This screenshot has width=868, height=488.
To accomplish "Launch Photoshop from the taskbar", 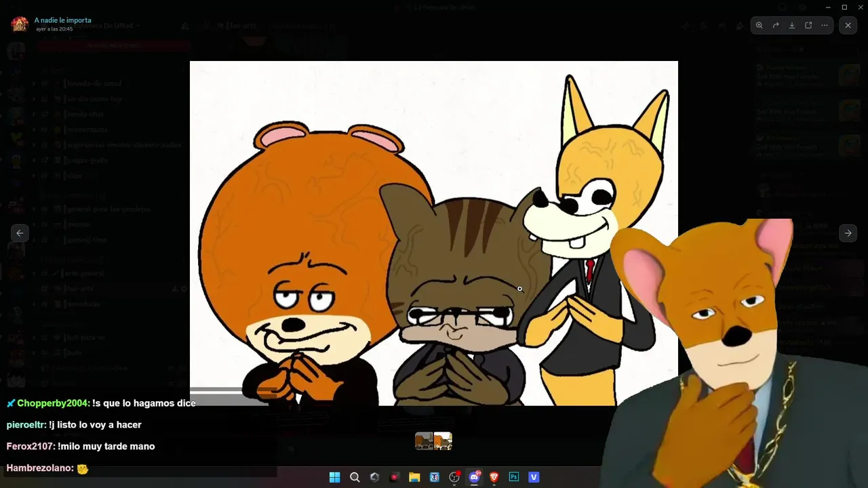I will pos(514,477).
